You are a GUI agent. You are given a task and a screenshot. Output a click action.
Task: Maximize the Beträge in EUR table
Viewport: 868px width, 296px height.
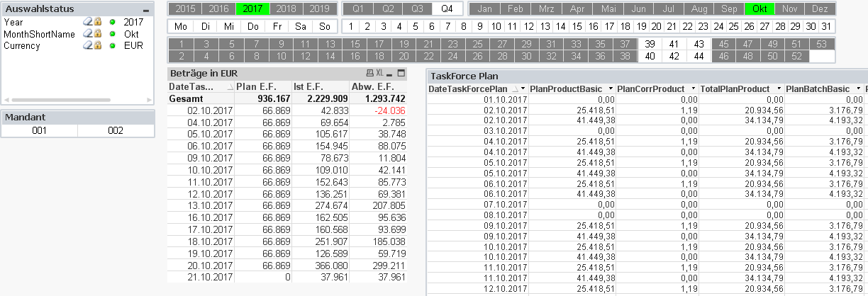tap(401, 73)
